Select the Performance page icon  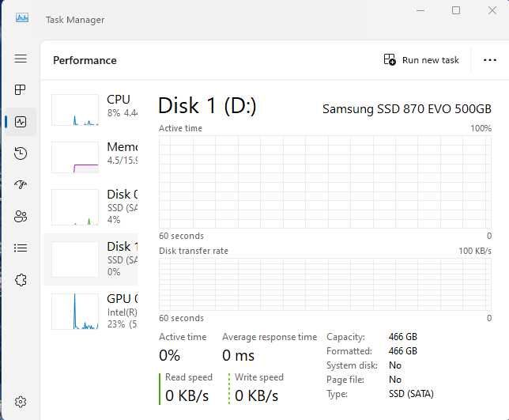click(x=21, y=122)
